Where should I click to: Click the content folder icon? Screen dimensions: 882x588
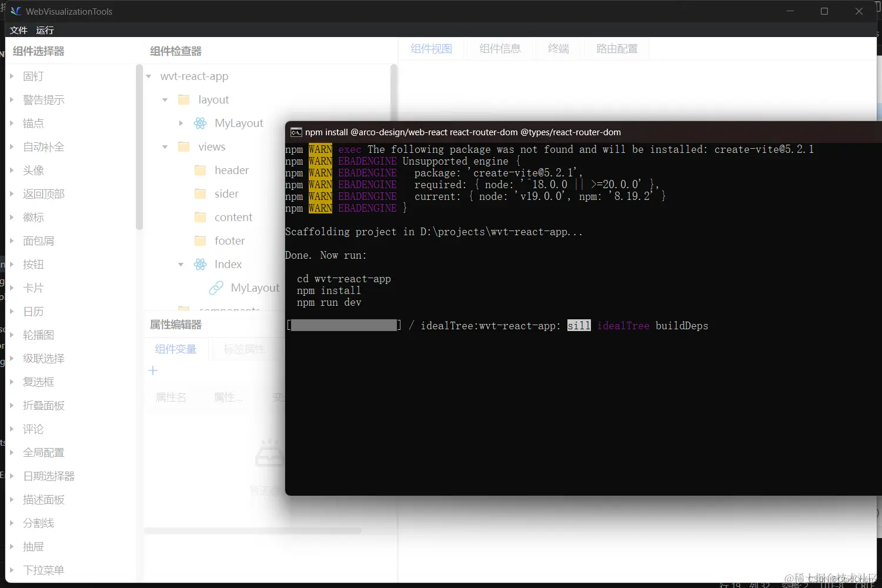(201, 218)
